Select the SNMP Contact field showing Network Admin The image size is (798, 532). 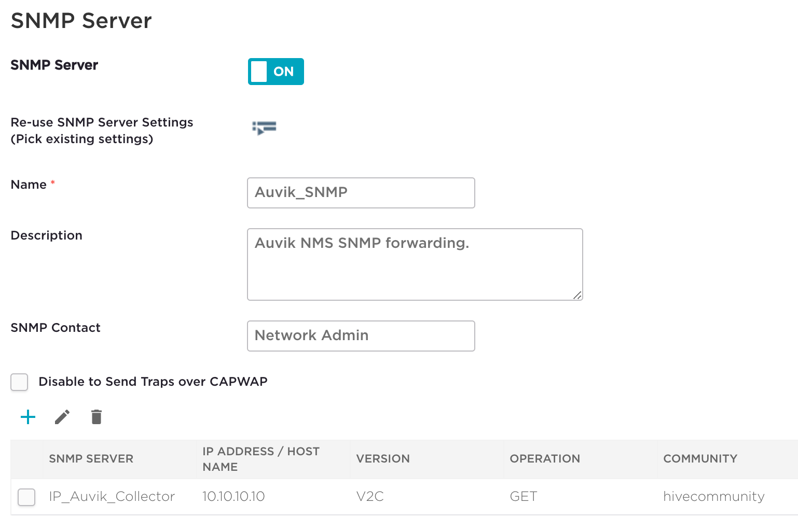(x=361, y=335)
